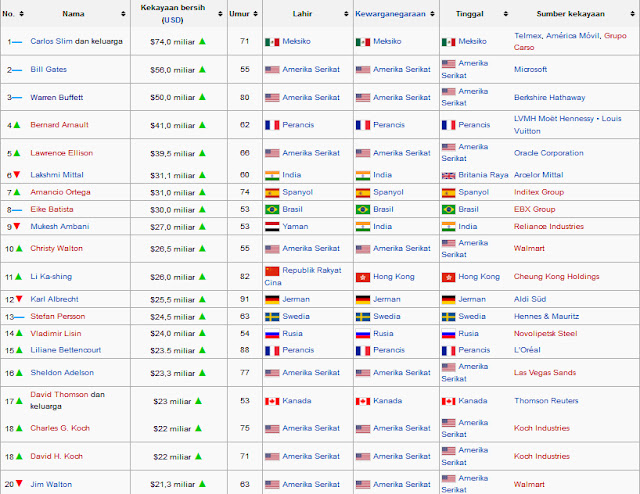640x494 pixels.
Task: Click green up arrow next to $74,0 miliar
Action: click(202, 41)
